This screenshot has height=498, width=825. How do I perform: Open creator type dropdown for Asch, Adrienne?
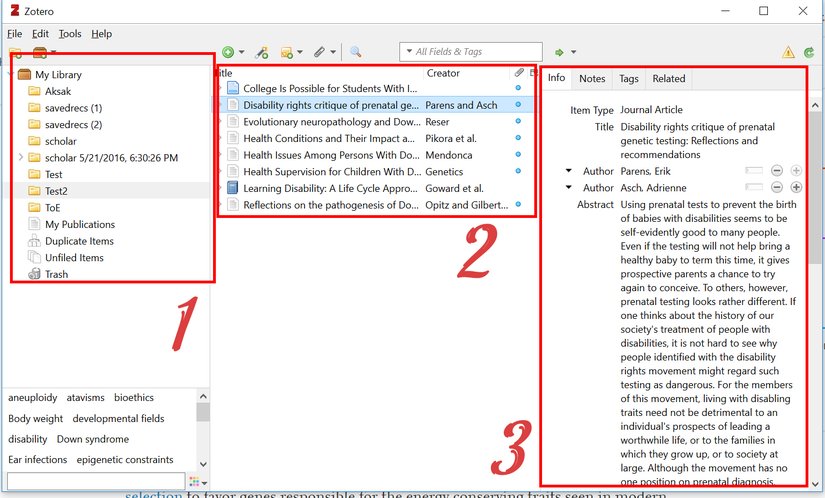[569, 187]
